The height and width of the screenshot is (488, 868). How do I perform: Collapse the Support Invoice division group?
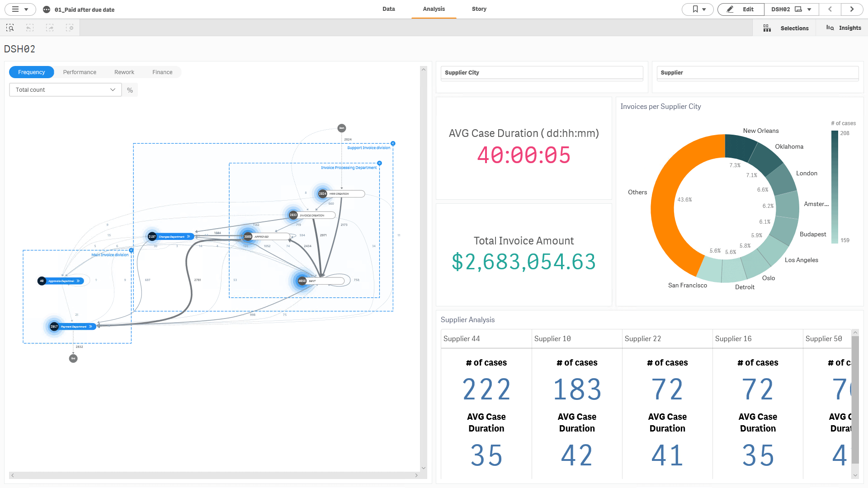click(393, 143)
